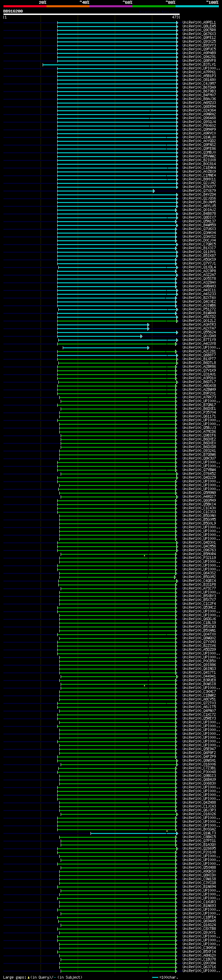This screenshot has height=980, width=222.
Task: Select hit UniRef100_C1KUR3
Action: coord(199,902)
